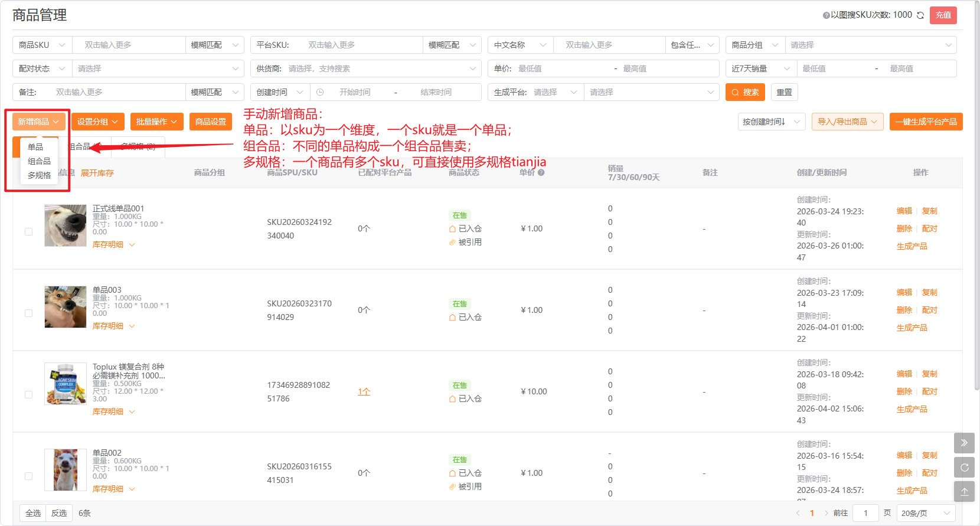
Task: Click the help icon before 以图搜SKU次数
Action: [826, 15]
